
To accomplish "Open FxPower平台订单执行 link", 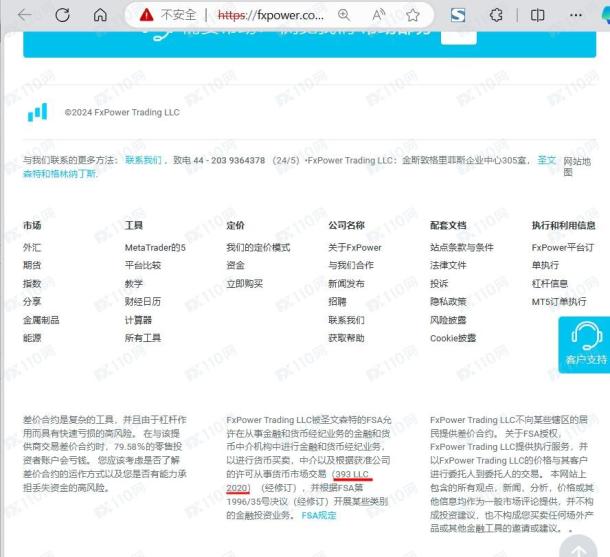I will [563, 256].
